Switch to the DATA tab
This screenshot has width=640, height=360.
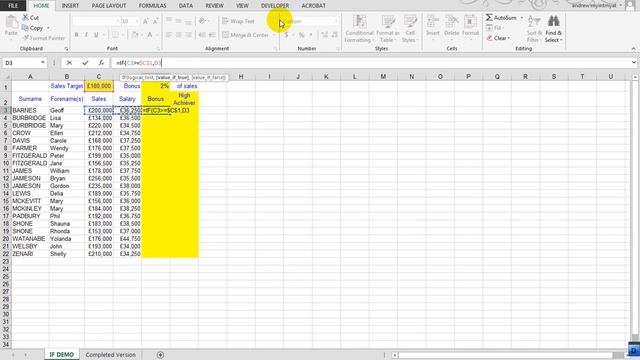point(186,6)
